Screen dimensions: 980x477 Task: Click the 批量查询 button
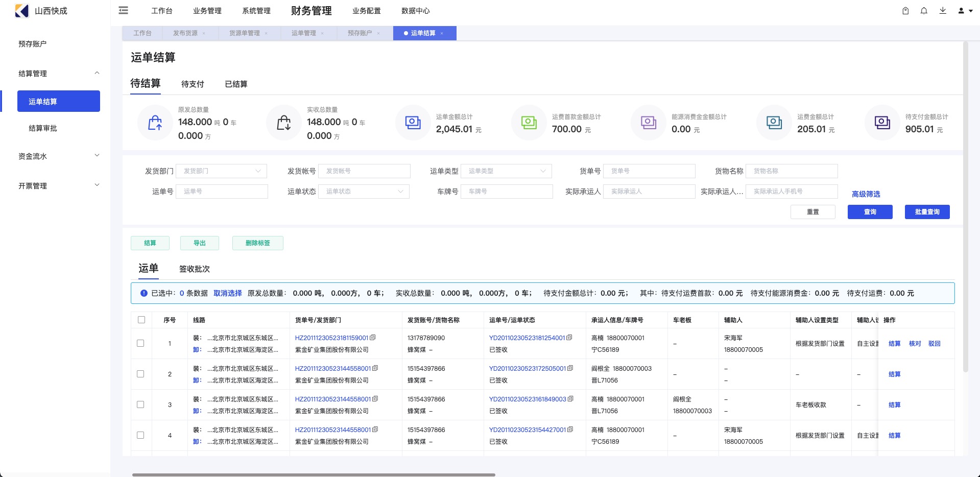927,212
